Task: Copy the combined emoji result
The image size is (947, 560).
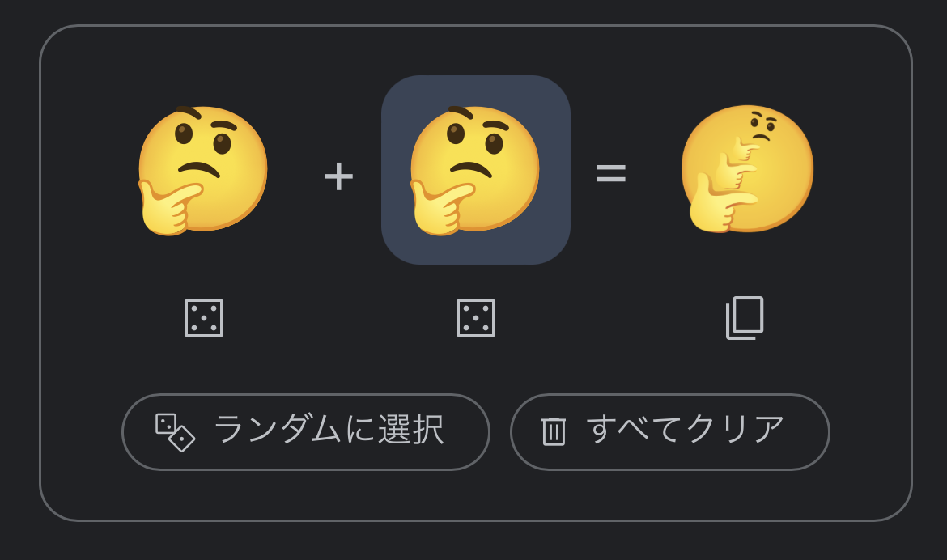Action: (745, 318)
